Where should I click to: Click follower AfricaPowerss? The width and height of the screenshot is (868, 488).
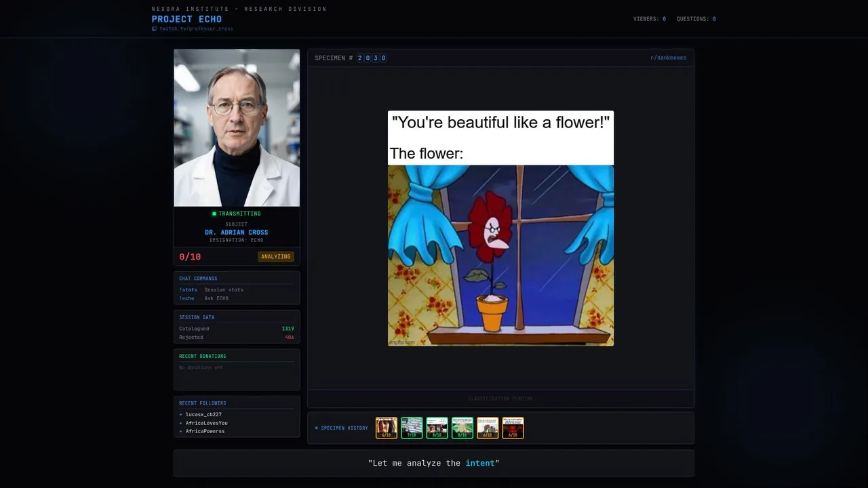(x=205, y=431)
